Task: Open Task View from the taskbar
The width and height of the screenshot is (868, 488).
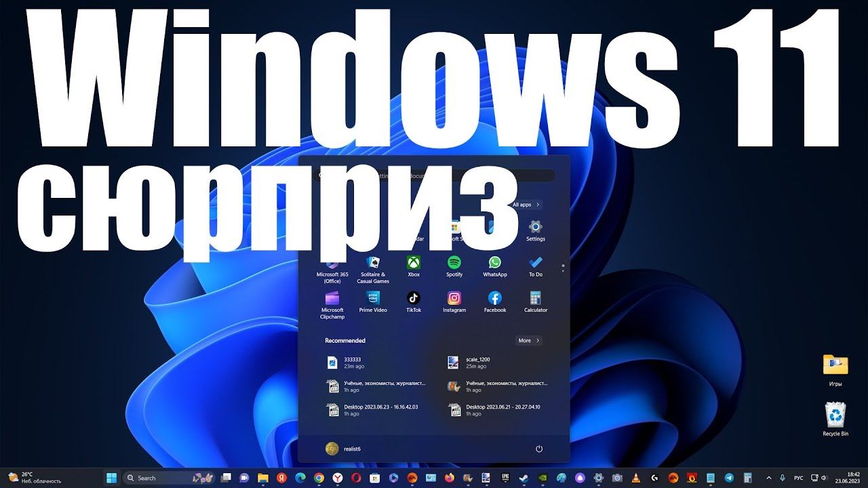Action: click(226, 478)
